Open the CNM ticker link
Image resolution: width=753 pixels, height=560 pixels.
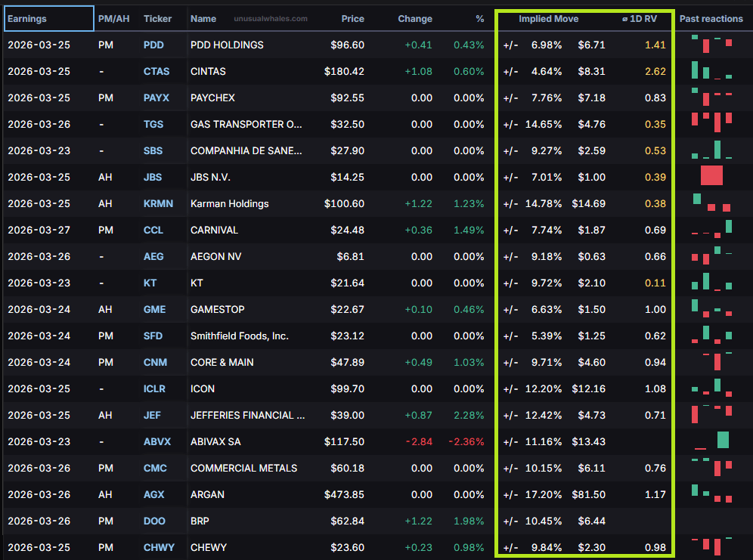coord(155,362)
